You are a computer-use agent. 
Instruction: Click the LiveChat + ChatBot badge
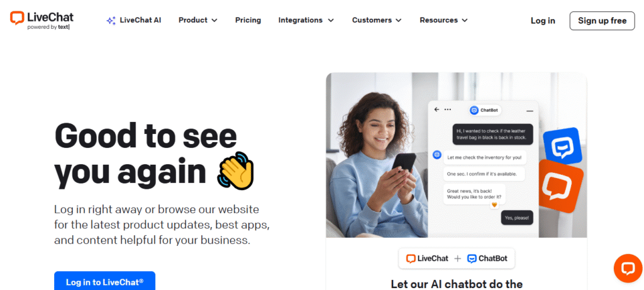(457, 259)
